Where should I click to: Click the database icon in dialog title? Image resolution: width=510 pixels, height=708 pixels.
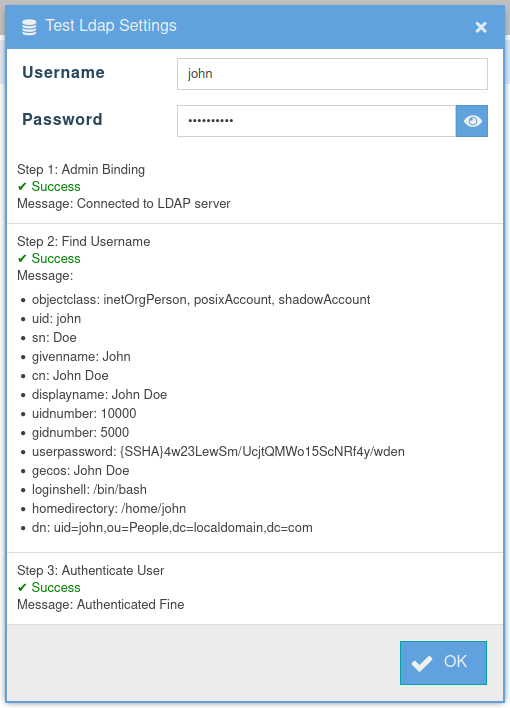coord(29,27)
